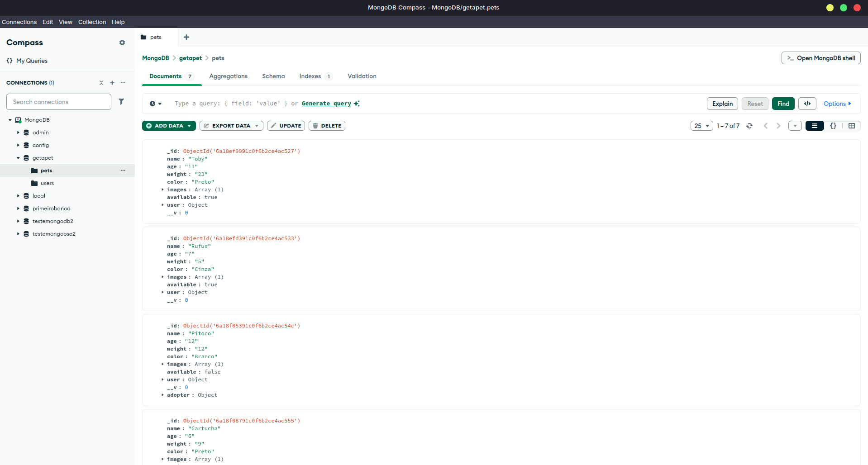
Task: Go to previous page of documents
Action: coord(766,126)
